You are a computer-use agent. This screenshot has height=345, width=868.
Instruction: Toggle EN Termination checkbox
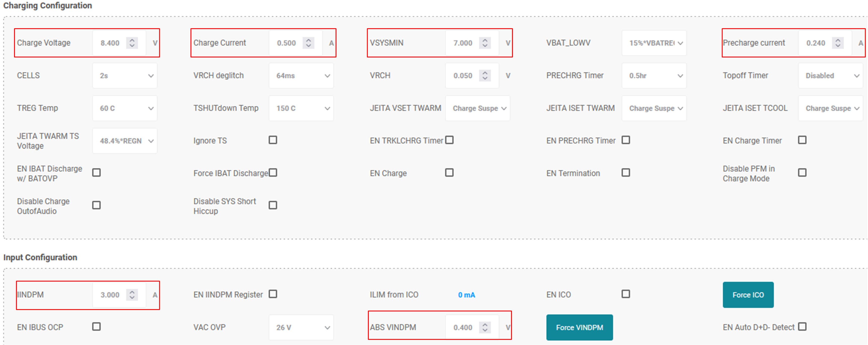[x=626, y=173]
